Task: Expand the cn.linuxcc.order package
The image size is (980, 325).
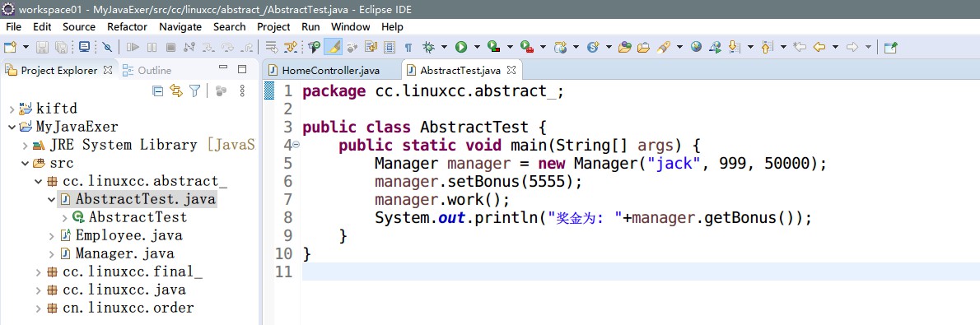Action: [39, 308]
